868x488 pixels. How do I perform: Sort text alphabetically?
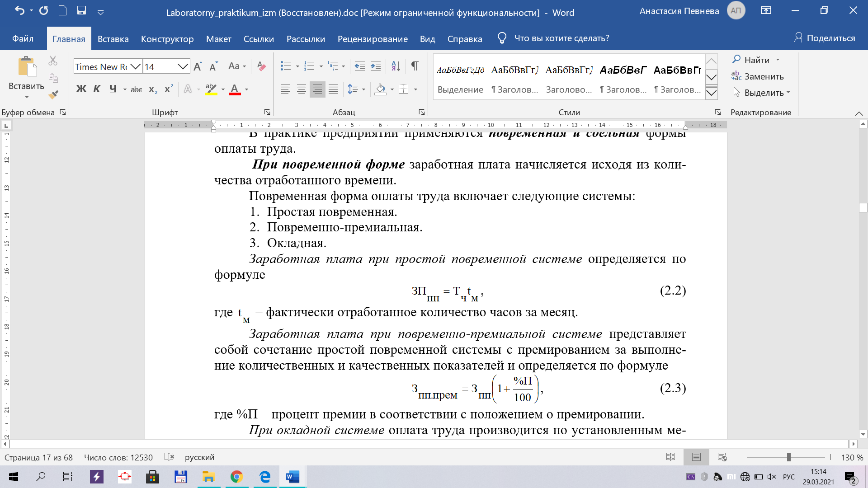pos(396,66)
